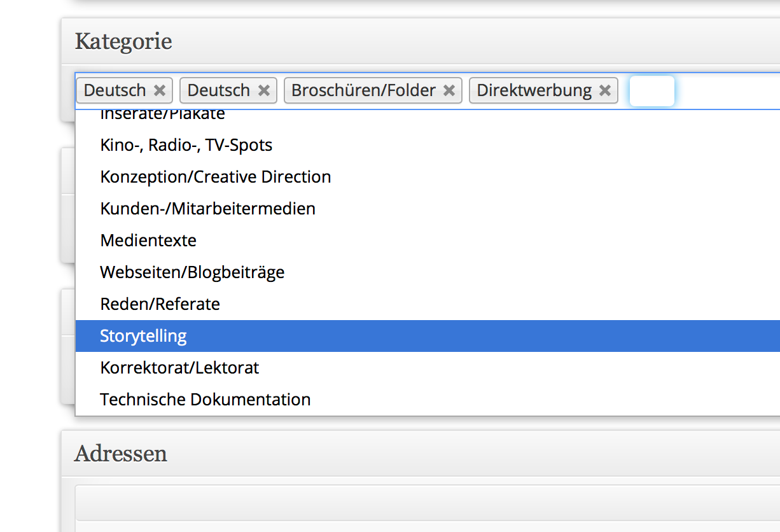780x532 pixels.
Task: Select Webseiten/Blogbeiträge option
Action: click(x=428, y=272)
